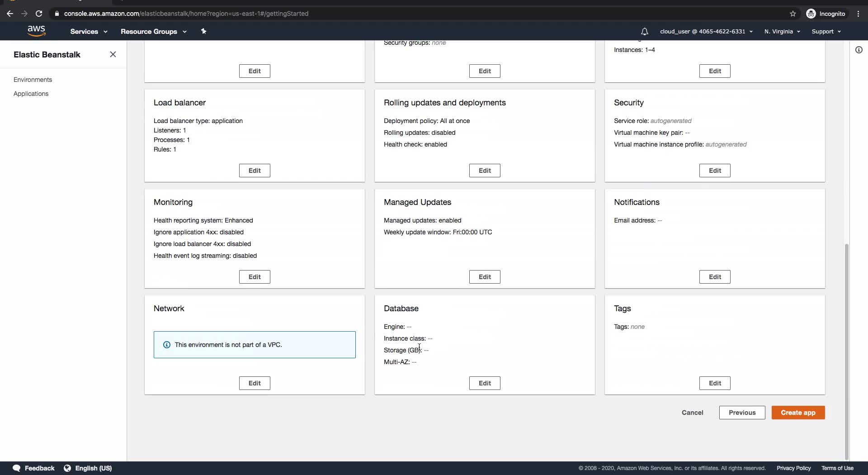Click 'Virtual machine instance profile: autogenerated' text
Image resolution: width=868 pixels, height=475 pixels.
(680, 144)
